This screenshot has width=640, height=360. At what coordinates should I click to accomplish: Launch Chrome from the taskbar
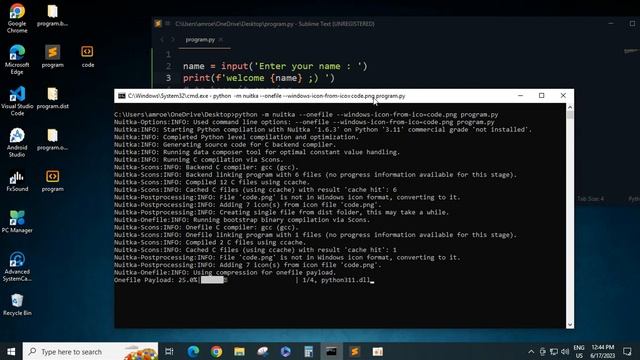pos(216,351)
